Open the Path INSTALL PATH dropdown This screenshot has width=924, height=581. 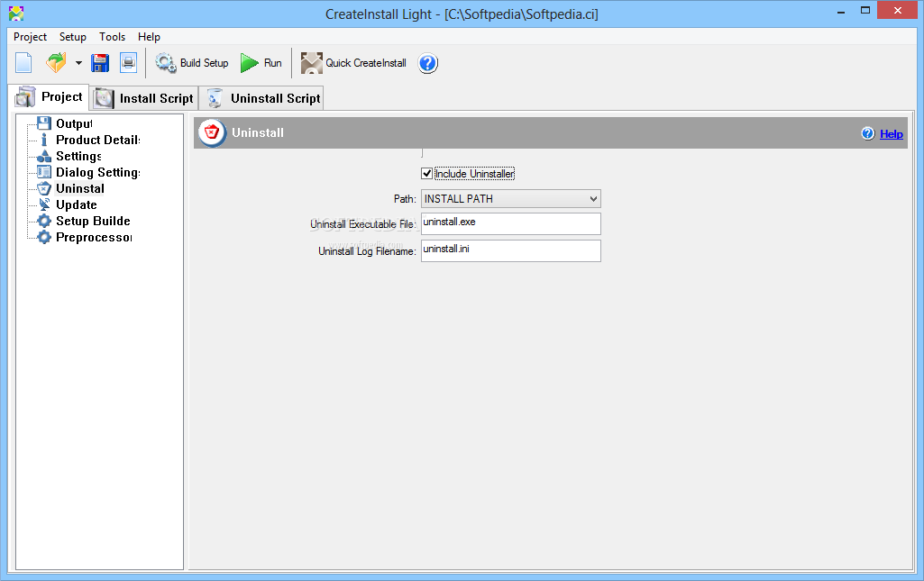511,199
